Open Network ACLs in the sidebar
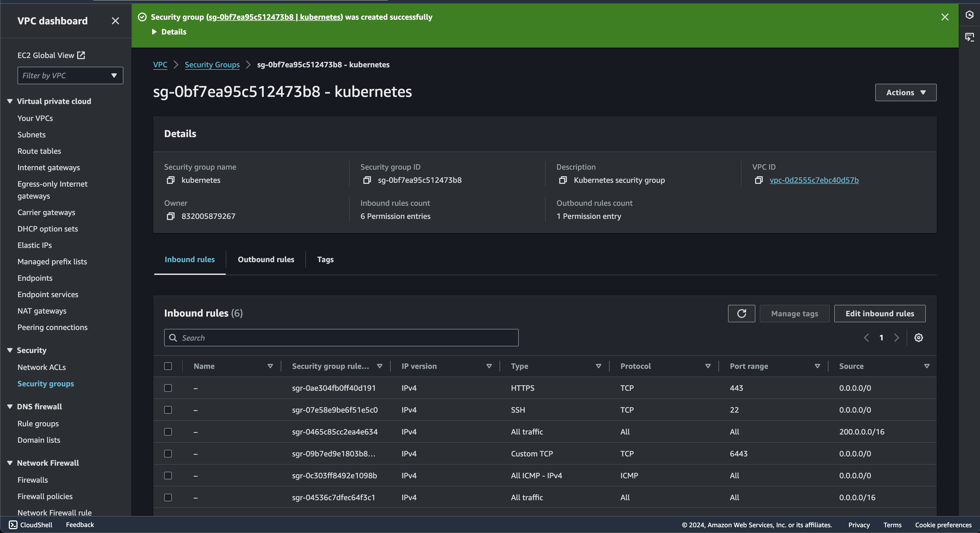Screen dimensions: 980x533 42,367
